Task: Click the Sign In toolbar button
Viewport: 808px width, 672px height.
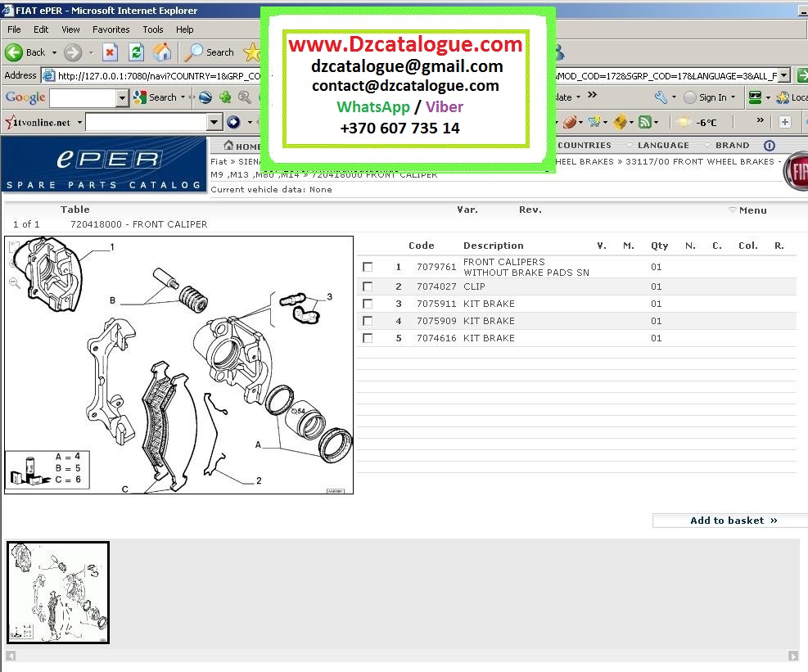Action: click(706, 97)
